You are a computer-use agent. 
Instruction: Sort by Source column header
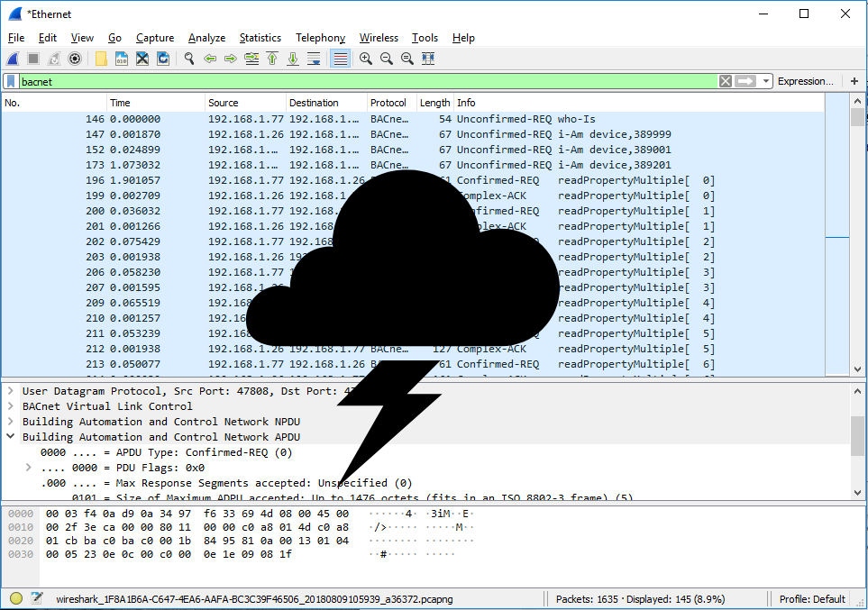pyautogui.click(x=245, y=103)
